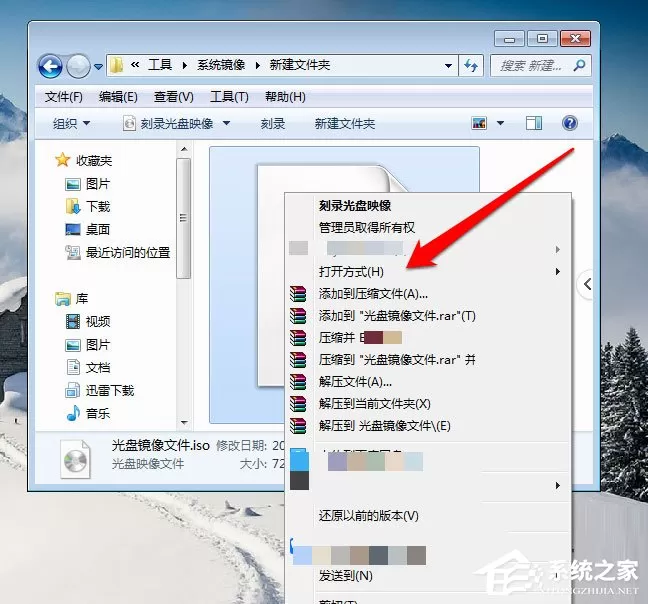Choose 管理员取得所有权 in context menu
The image size is (648, 604).
367,228
